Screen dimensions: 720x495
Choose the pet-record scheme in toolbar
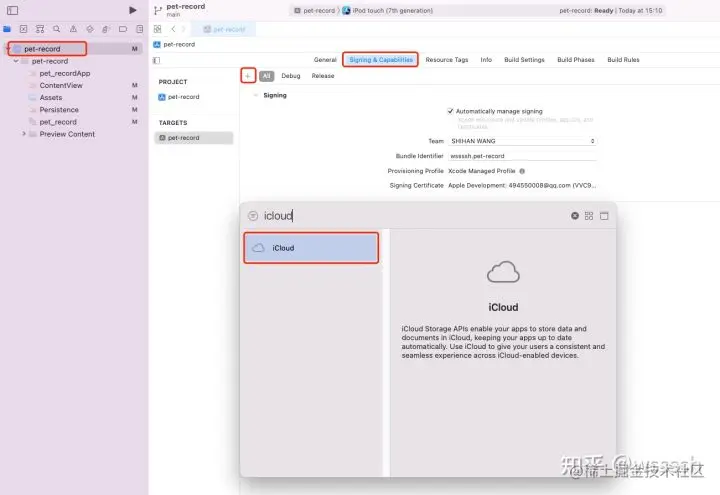point(315,10)
